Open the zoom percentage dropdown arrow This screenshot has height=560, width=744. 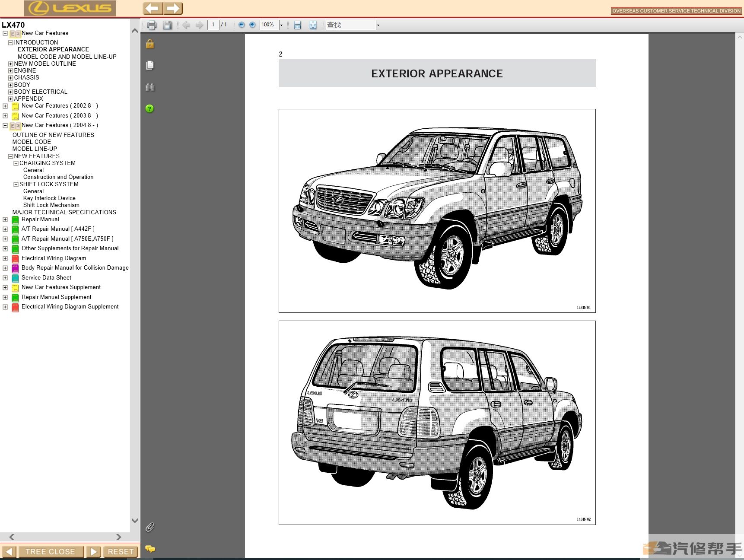pyautogui.click(x=282, y=25)
